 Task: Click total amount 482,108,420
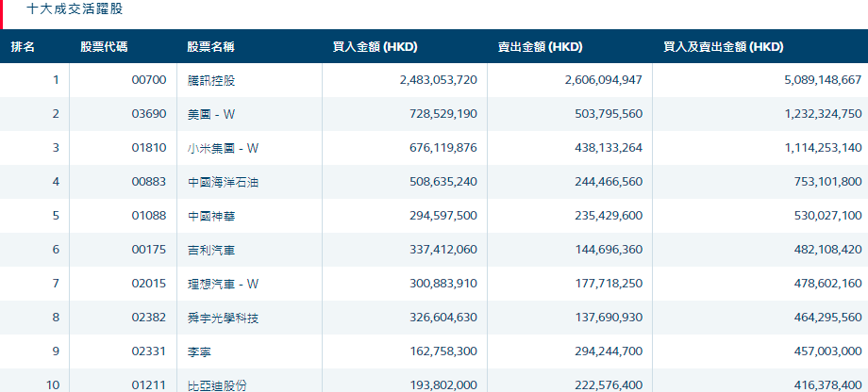tap(828, 250)
